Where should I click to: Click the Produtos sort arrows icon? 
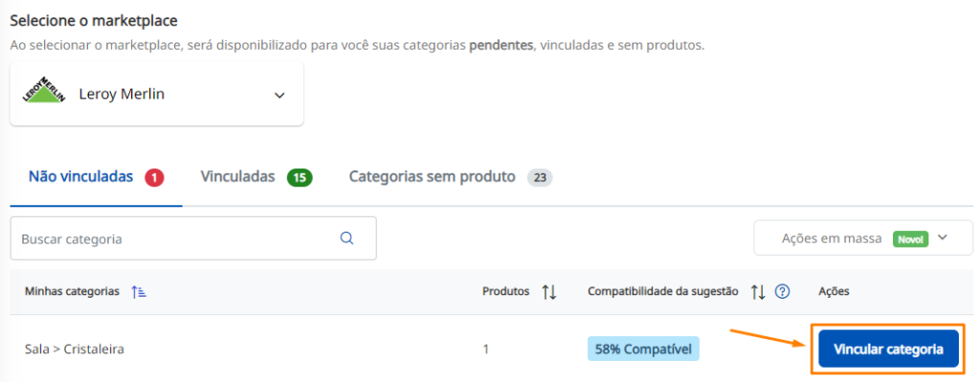coord(549,292)
